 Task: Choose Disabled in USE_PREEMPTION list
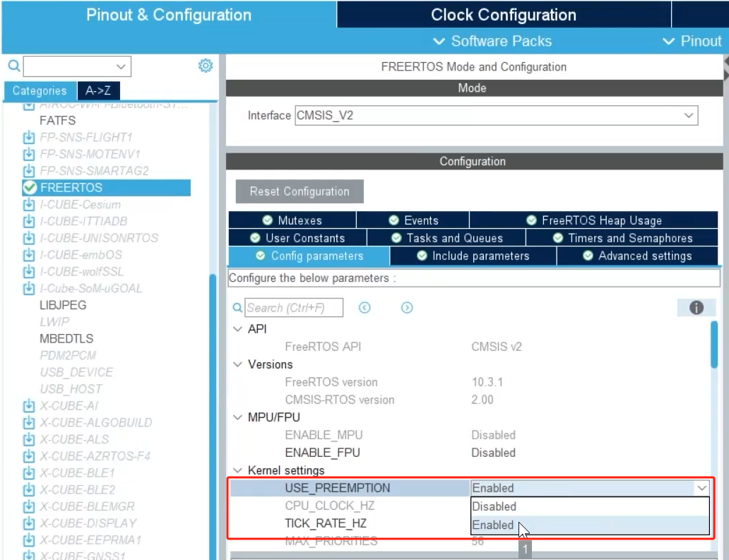(x=590, y=506)
